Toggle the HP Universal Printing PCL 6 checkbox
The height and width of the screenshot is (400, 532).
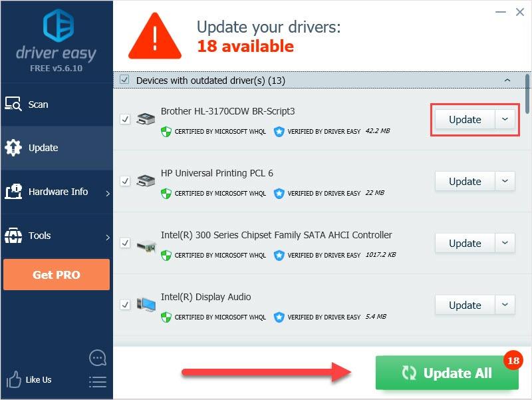click(125, 181)
